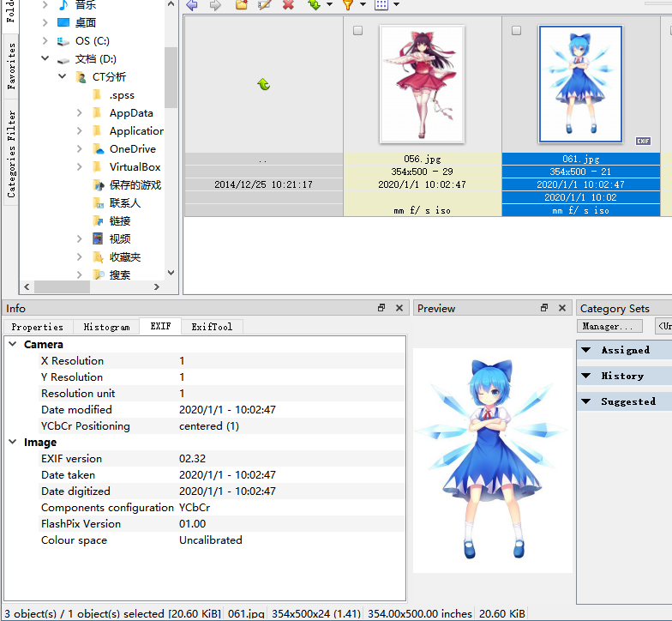Open the ExifTool tab
The width and height of the screenshot is (672, 621).
click(212, 327)
